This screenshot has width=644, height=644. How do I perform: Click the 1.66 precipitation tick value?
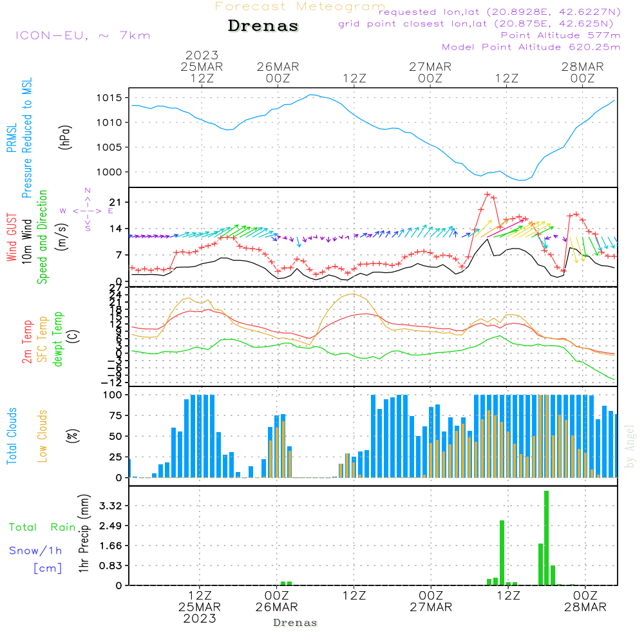point(111,545)
